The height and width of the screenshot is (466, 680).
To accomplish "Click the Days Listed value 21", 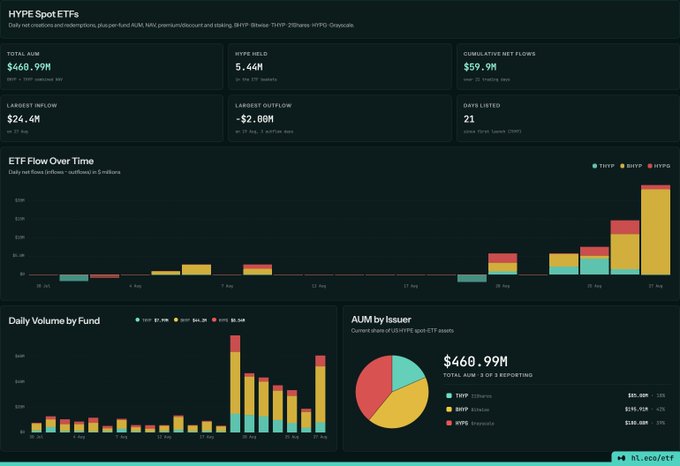I will 469,119.
